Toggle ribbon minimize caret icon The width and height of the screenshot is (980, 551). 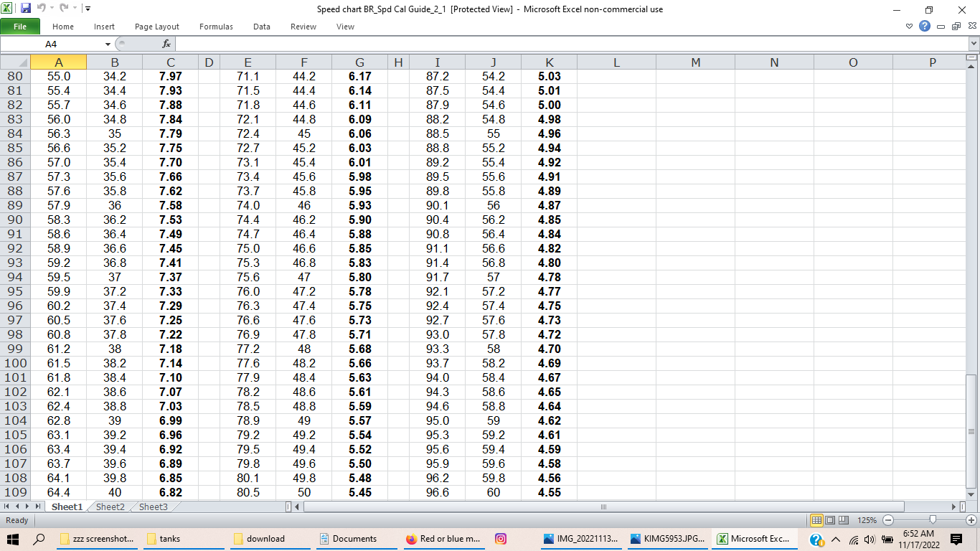click(x=910, y=27)
